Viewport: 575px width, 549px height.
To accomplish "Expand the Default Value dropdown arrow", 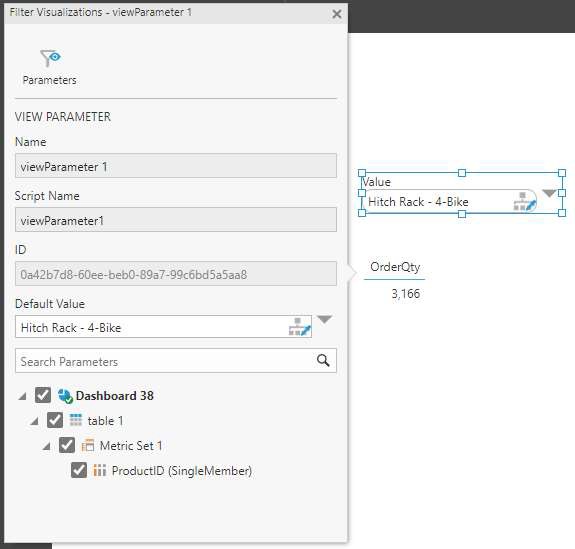I will [325, 319].
